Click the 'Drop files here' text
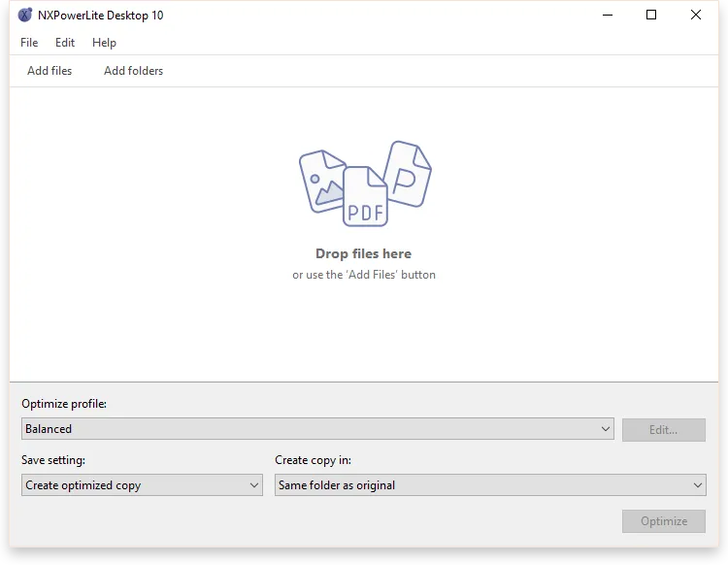 coord(364,253)
